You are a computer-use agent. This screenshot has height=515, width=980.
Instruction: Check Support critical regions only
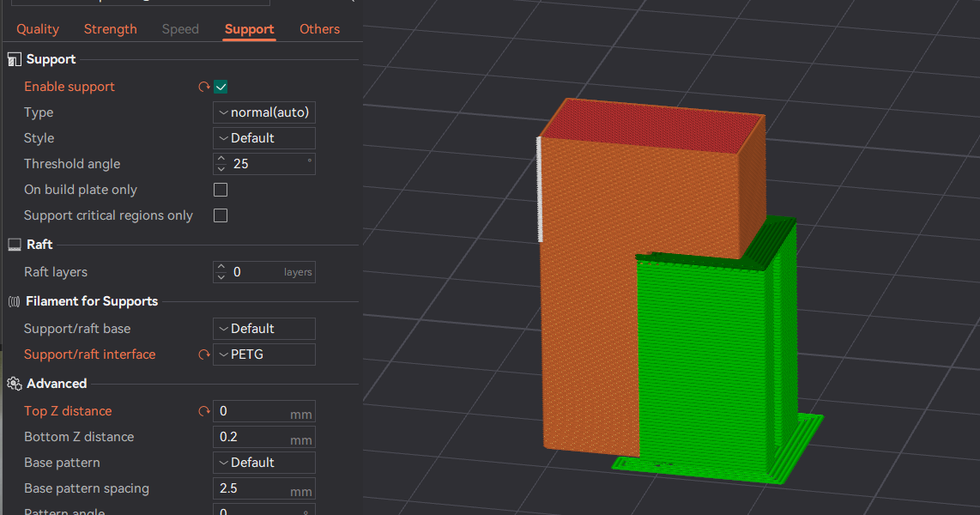click(221, 215)
